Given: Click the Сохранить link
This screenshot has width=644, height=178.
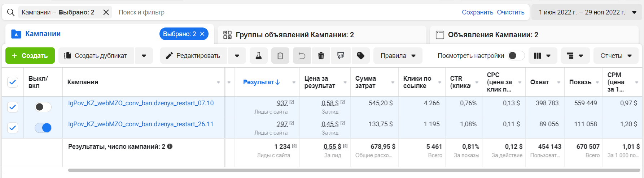Looking at the screenshot, I should tap(477, 12).
